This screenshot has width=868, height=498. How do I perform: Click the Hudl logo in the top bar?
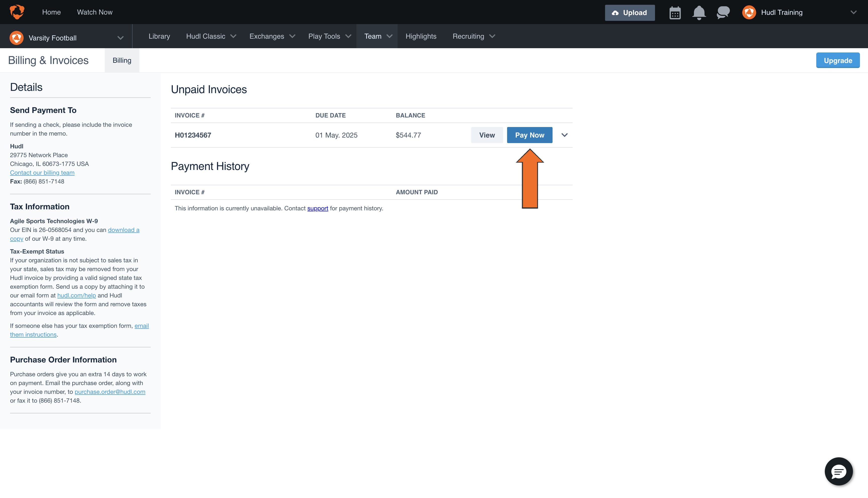coord(17,12)
